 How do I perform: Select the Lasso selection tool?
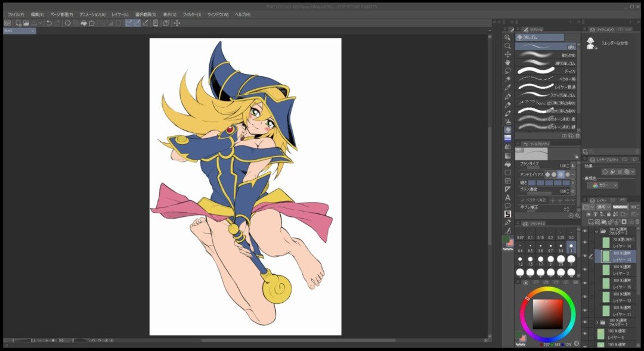point(507,70)
